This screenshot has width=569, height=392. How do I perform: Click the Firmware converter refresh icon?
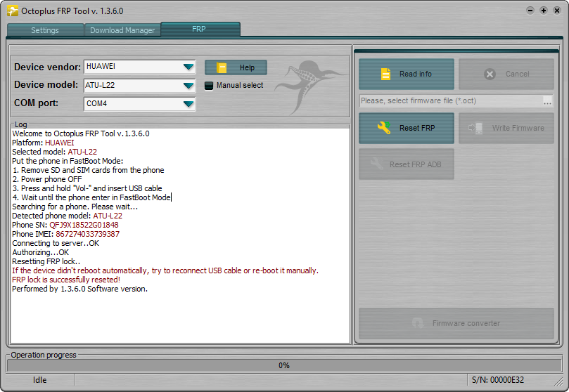click(418, 322)
